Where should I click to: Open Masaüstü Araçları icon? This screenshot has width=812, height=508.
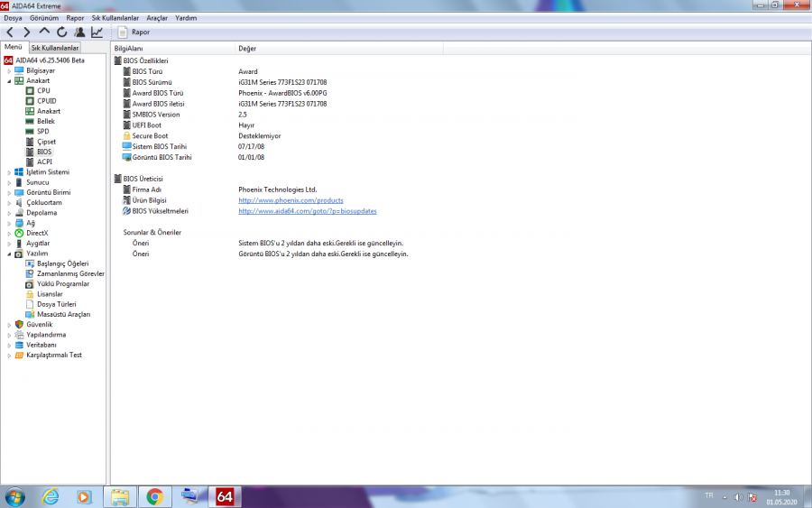(30, 314)
